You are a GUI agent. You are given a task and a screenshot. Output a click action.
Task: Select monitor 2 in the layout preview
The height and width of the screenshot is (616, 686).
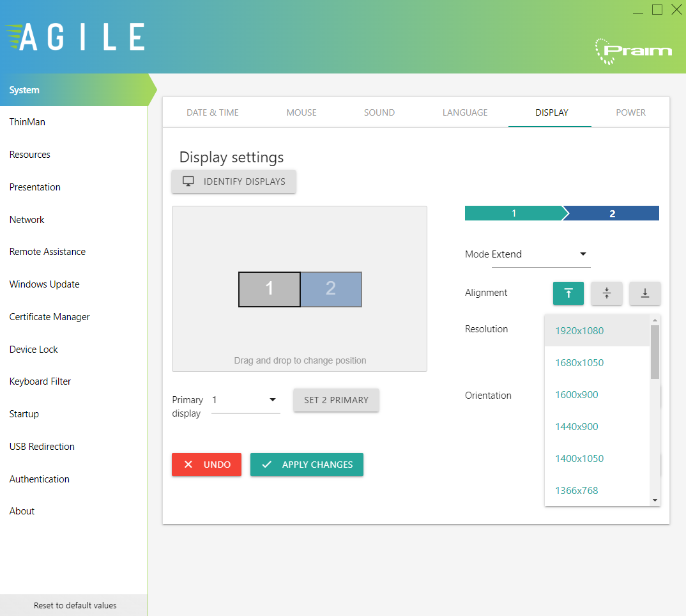(x=332, y=289)
